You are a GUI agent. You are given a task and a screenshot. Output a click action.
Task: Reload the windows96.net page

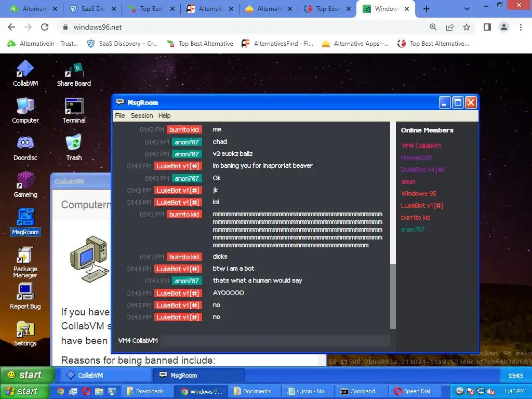pyautogui.click(x=45, y=27)
